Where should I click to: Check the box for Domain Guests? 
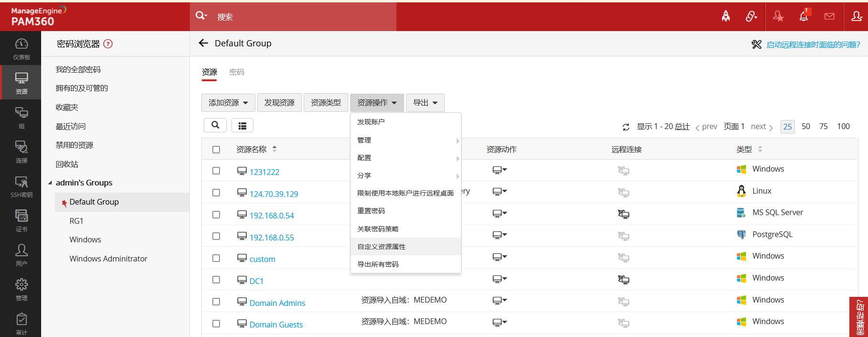coord(216,324)
